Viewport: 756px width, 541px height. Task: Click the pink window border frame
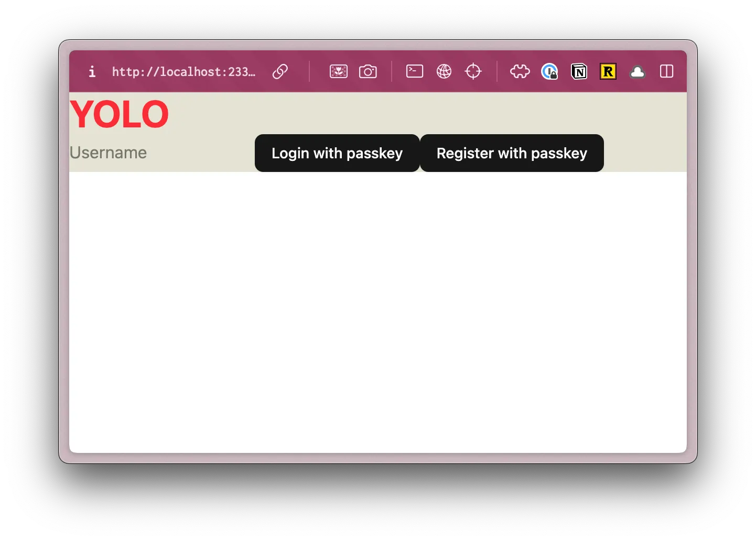tap(64, 262)
